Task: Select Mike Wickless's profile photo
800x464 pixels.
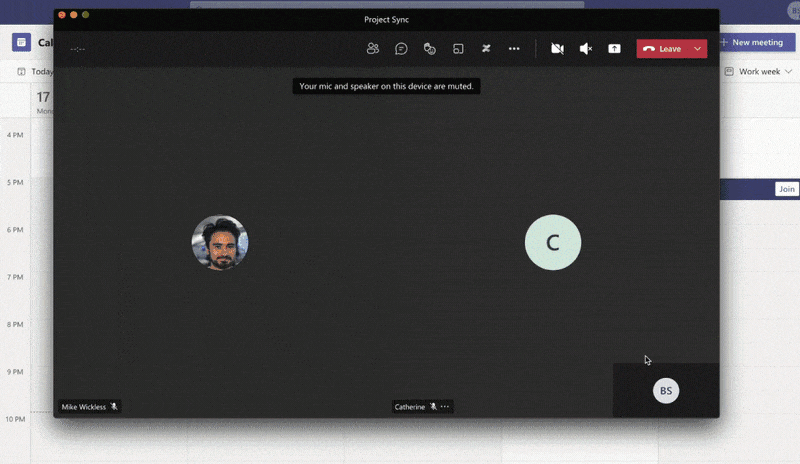Action: (220, 242)
